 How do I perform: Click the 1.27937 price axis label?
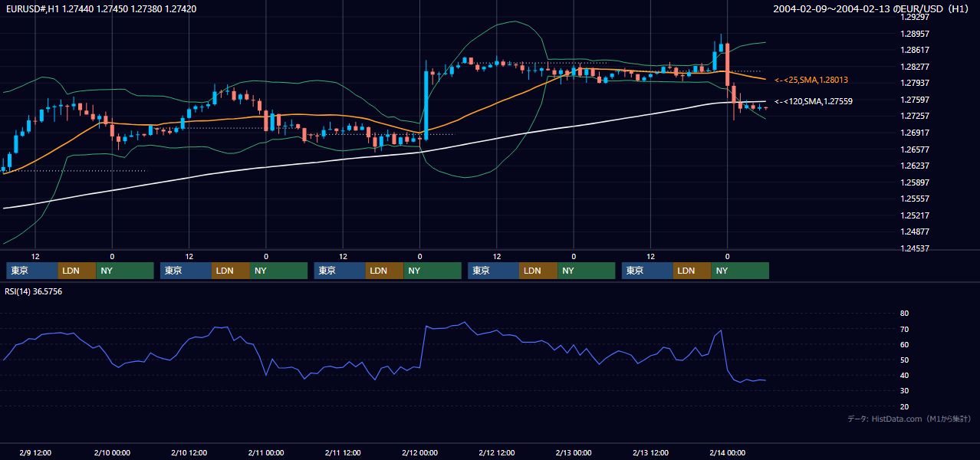[914, 83]
